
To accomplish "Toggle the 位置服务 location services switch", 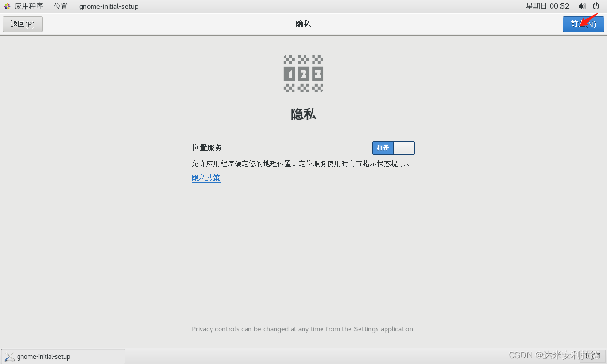I will (x=394, y=148).
